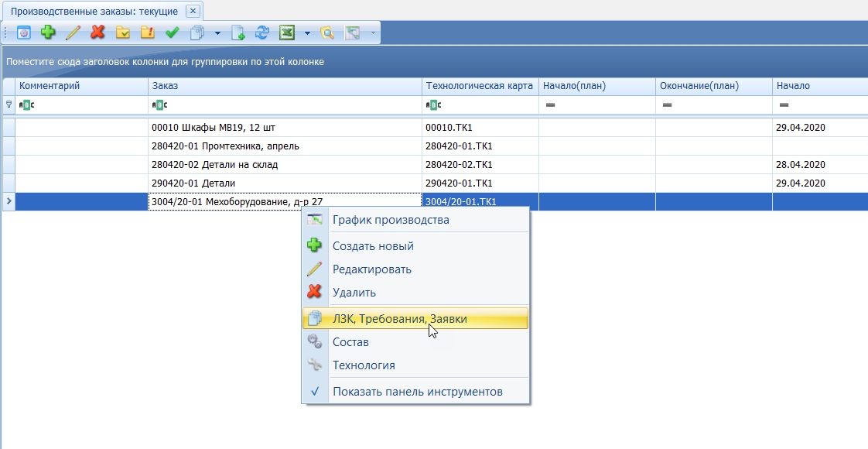Click the blue refresh arrows icon
The height and width of the screenshot is (449, 868).
(262, 33)
